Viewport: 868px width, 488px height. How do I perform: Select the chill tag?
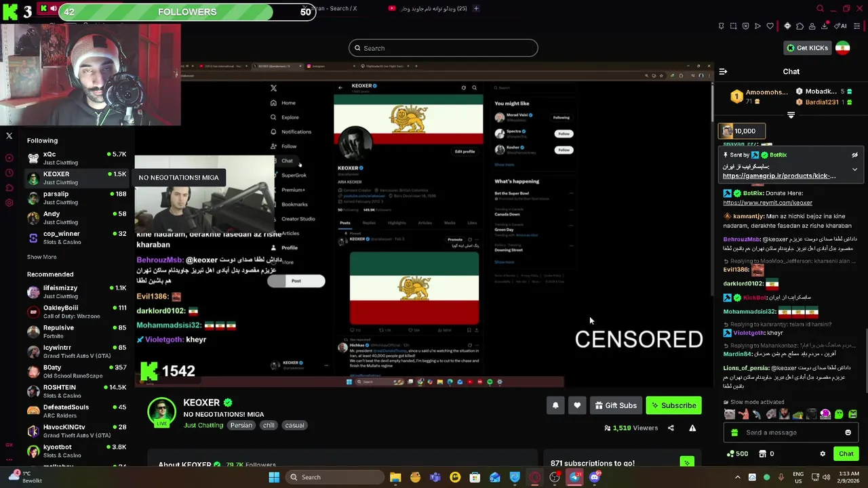tap(269, 425)
